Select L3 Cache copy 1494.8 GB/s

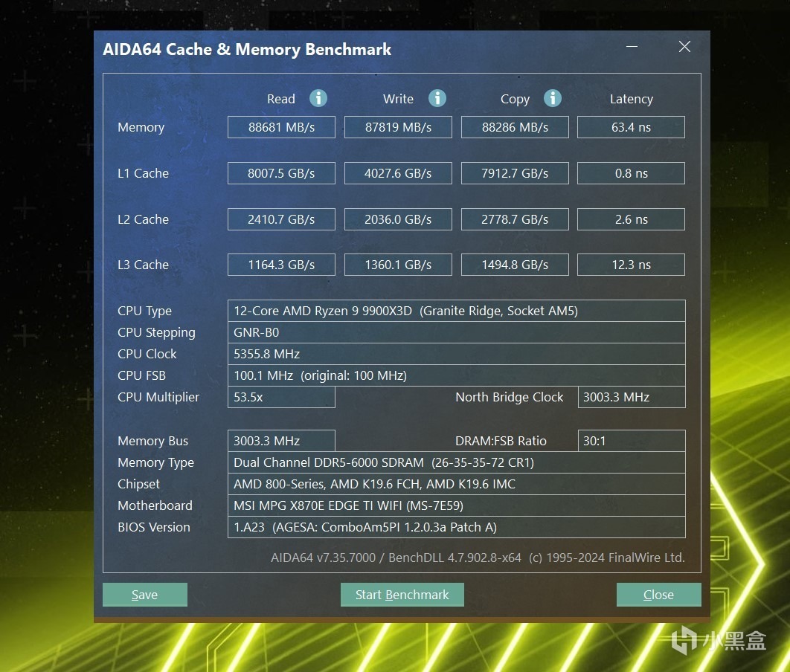click(515, 265)
